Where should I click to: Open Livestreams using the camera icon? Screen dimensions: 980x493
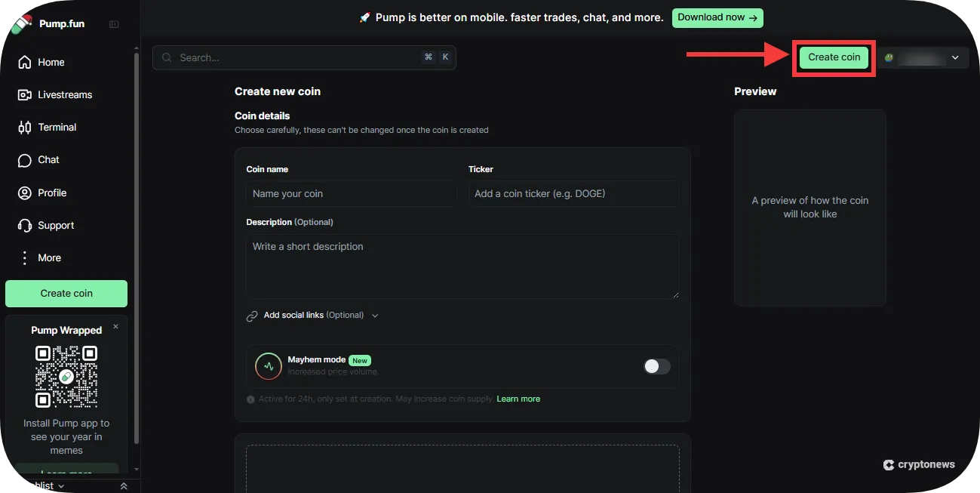coord(25,94)
